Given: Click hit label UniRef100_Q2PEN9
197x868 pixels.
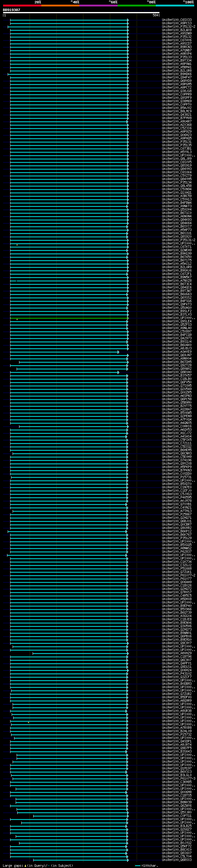Looking at the screenshot, I should tap(177, 416).
